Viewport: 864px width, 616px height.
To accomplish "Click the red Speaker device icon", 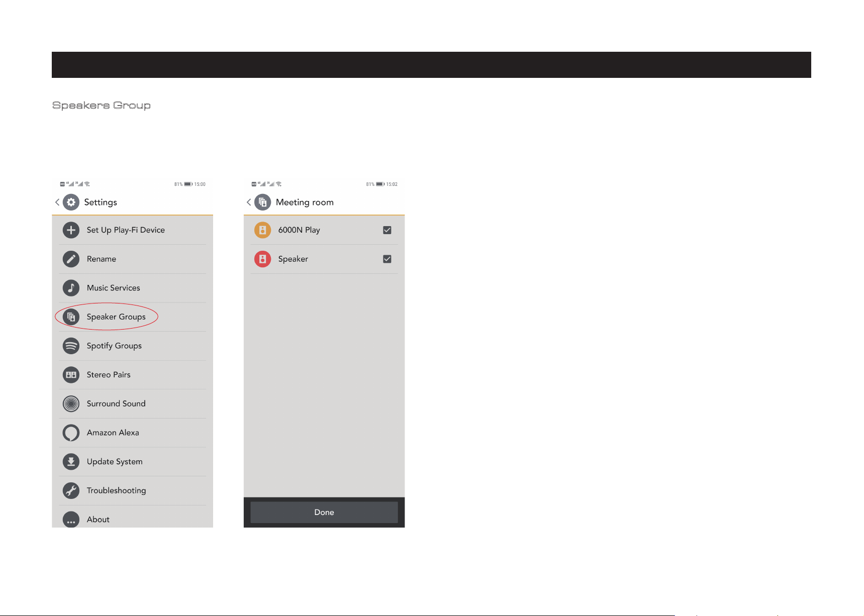I will coord(262,259).
